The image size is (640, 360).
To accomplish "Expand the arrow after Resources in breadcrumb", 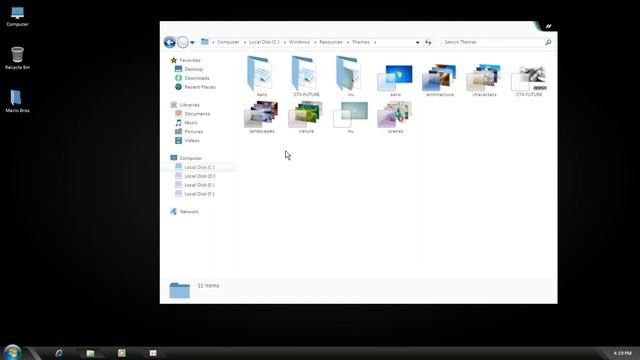I will click(348, 42).
